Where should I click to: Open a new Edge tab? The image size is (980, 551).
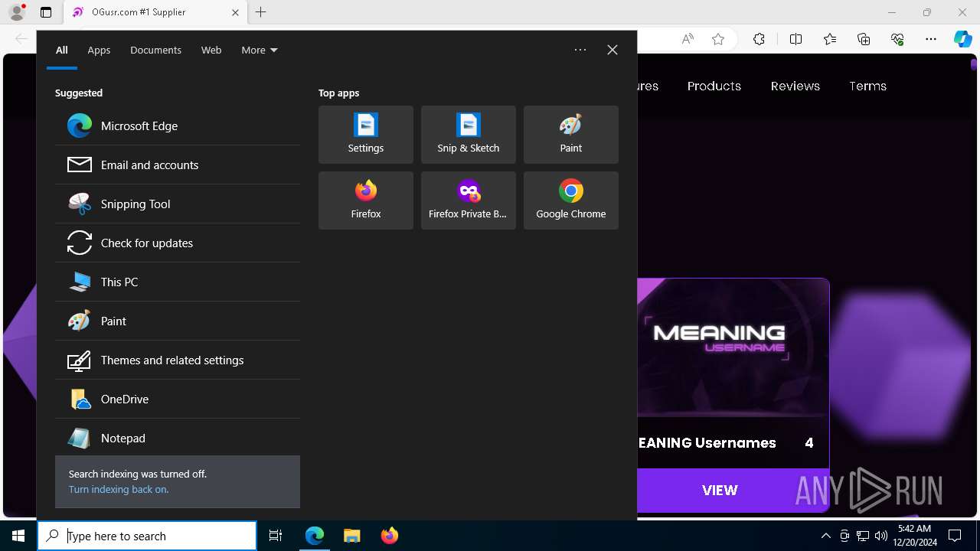click(x=261, y=12)
